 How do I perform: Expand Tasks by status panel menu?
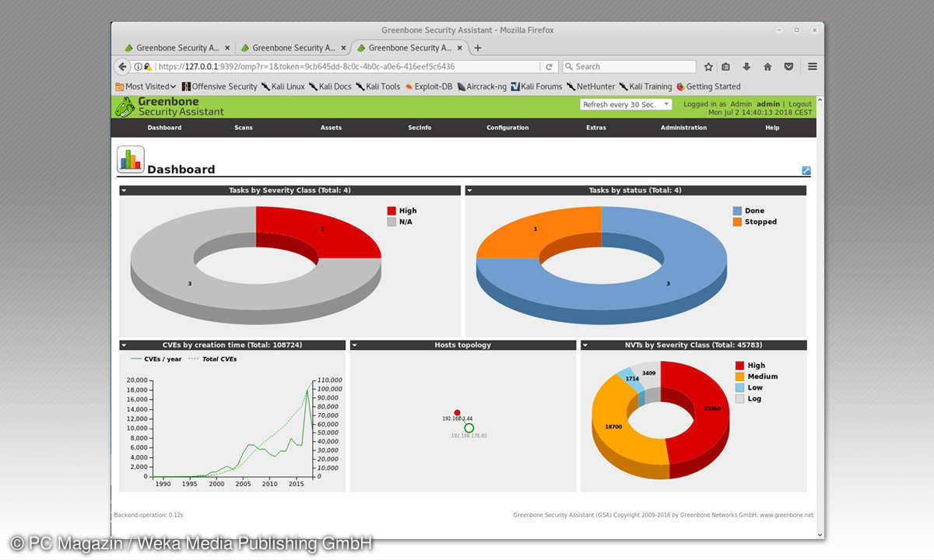coord(470,191)
